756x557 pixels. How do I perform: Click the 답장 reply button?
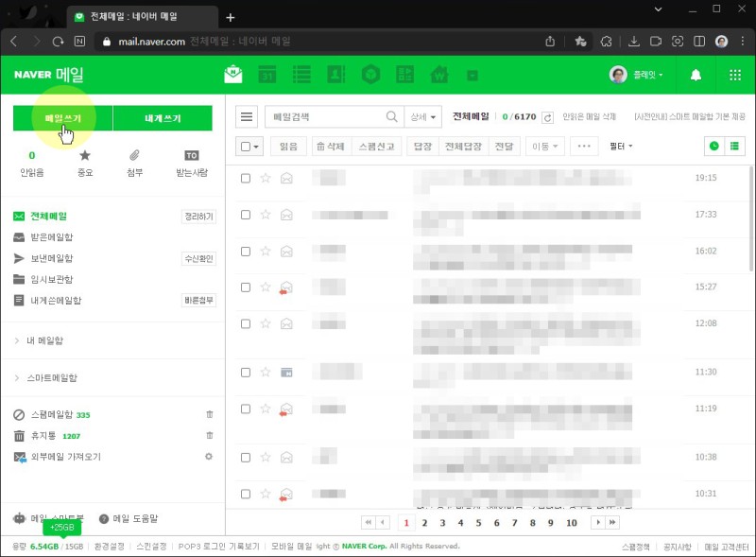(x=422, y=147)
